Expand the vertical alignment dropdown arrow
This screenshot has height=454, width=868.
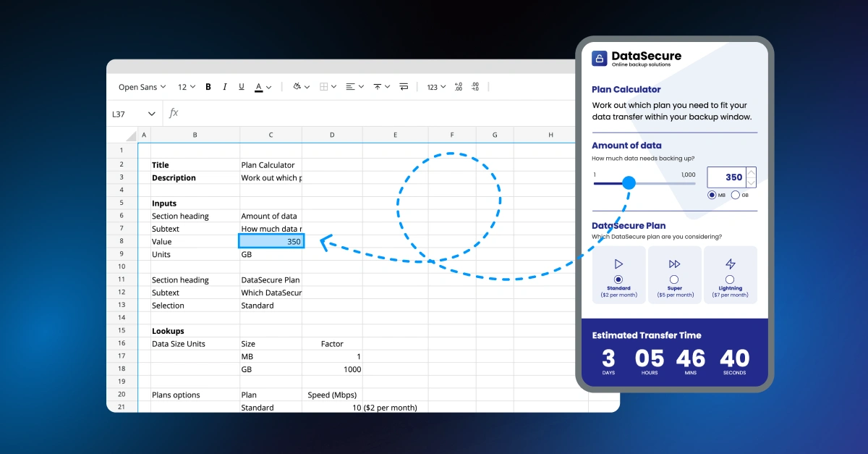pyautogui.click(x=387, y=88)
